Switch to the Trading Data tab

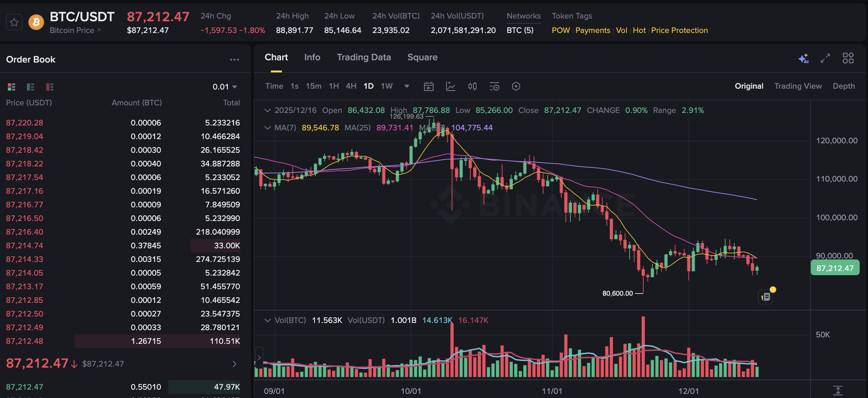[x=363, y=57]
